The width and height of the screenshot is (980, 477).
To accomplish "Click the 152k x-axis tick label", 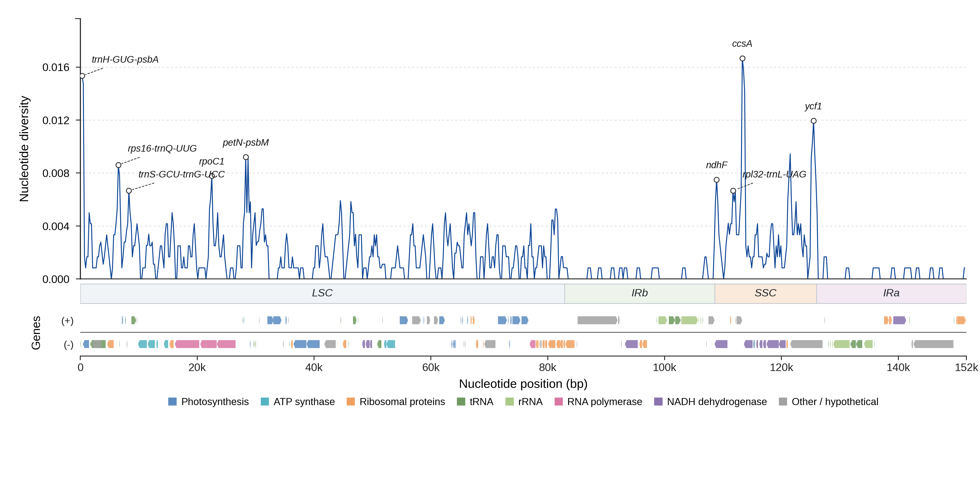I will [x=966, y=368].
